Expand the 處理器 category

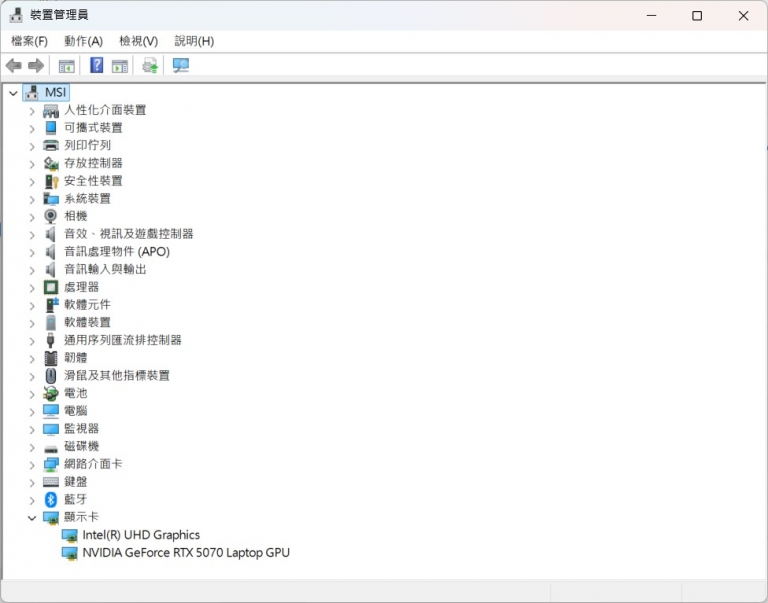tap(32, 288)
